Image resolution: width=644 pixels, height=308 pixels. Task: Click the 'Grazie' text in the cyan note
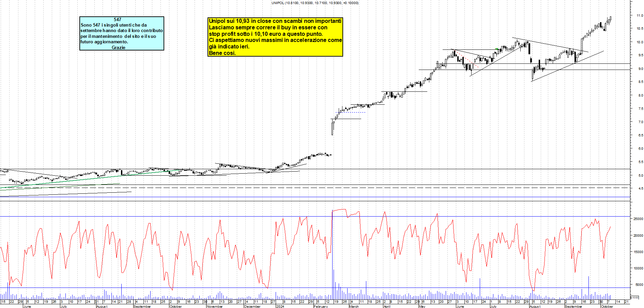pos(118,47)
